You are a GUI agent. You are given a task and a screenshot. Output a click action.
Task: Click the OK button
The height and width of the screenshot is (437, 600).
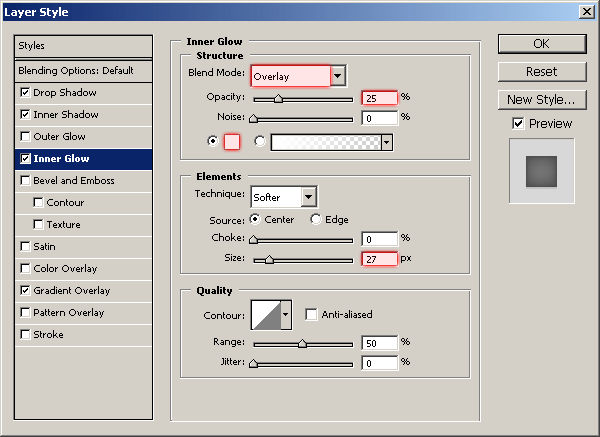[x=541, y=44]
